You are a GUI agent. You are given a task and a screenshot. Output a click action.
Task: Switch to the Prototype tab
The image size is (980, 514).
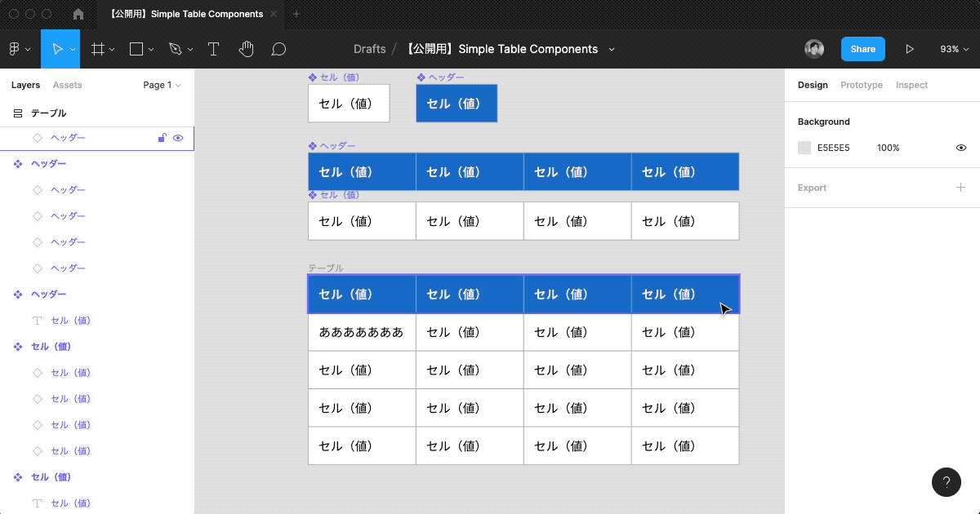click(861, 85)
